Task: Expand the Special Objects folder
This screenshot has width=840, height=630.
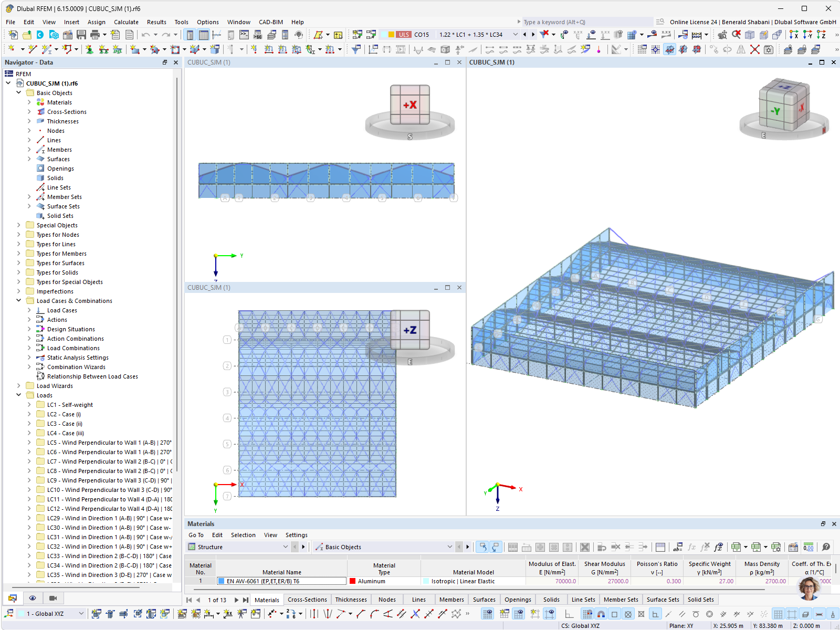Action: pos(19,225)
